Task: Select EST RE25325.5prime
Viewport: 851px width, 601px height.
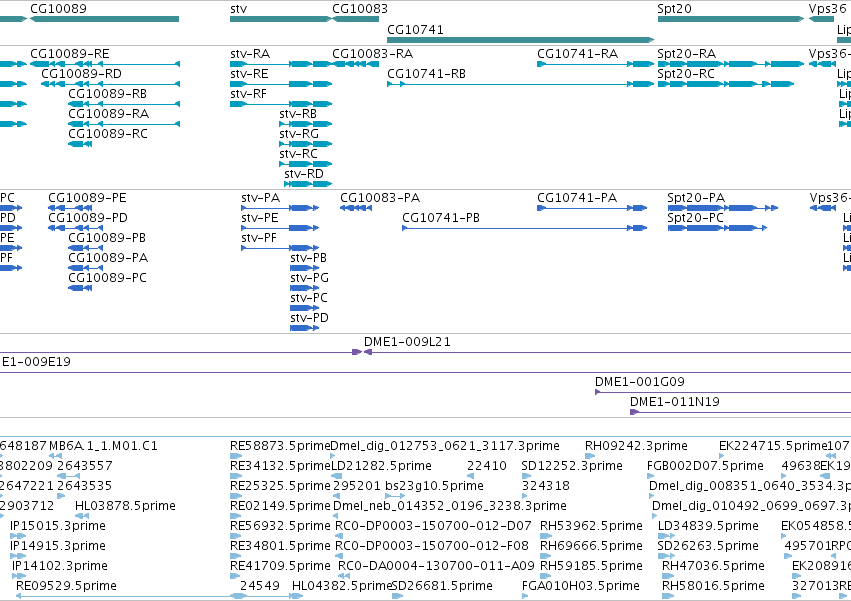Action: (x=280, y=486)
